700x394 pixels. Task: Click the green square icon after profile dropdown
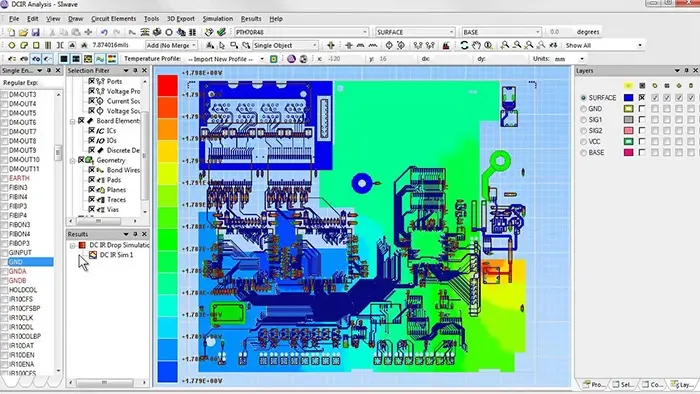pos(274,59)
